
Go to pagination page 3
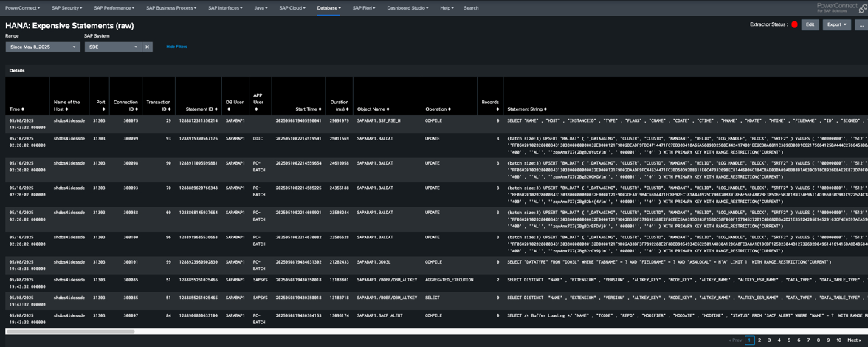[x=769, y=340]
